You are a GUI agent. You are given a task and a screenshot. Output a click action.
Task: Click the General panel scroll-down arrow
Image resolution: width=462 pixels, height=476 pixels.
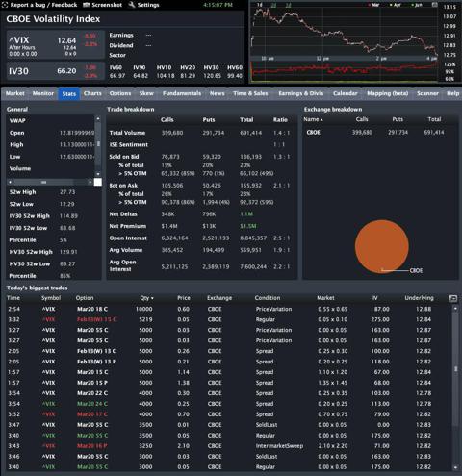point(98,174)
